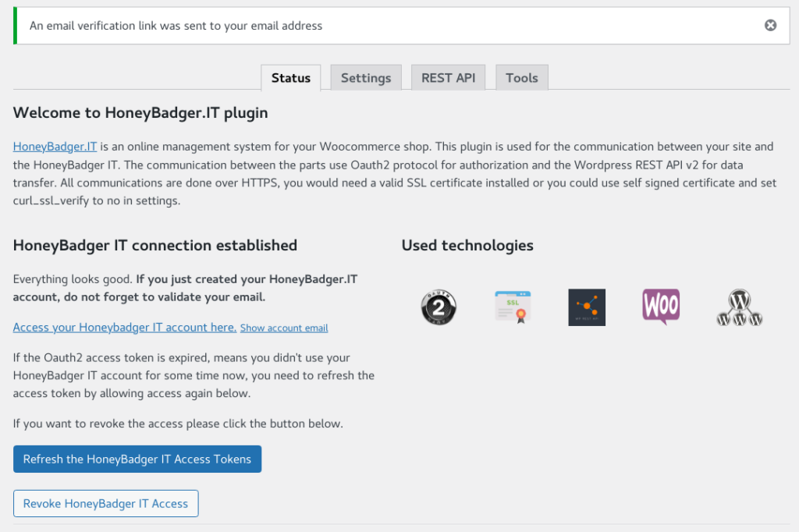
Task: Click the WordPress multisite icon
Action: [739, 307]
